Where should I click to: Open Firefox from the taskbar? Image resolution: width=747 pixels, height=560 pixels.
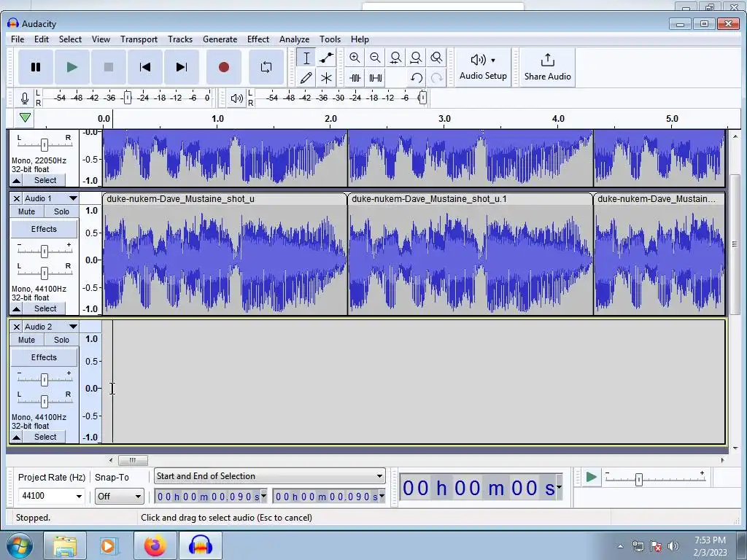[x=155, y=545]
